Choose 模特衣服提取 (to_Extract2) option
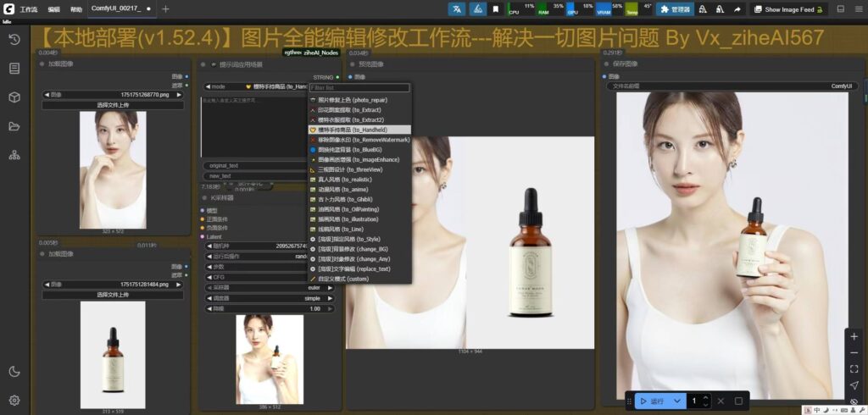 coord(359,119)
